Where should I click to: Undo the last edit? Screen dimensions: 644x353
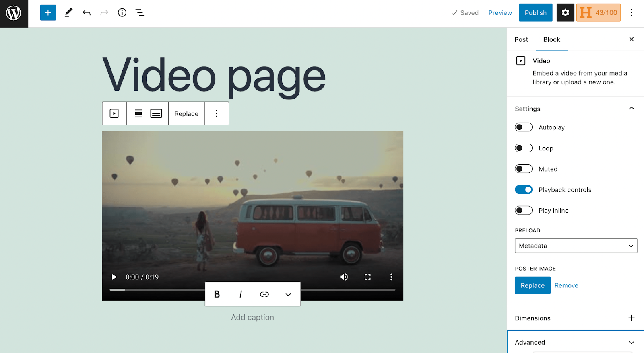coord(87,13)
